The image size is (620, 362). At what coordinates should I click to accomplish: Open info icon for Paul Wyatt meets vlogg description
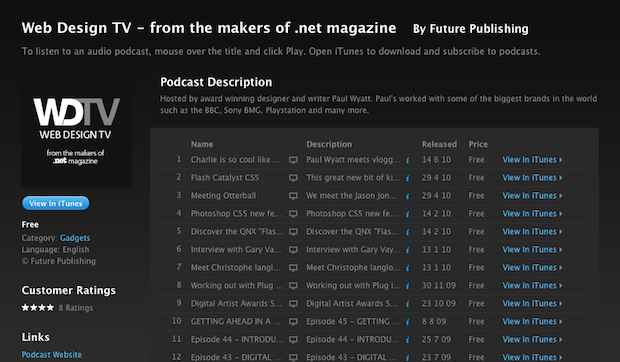point(407,160)
